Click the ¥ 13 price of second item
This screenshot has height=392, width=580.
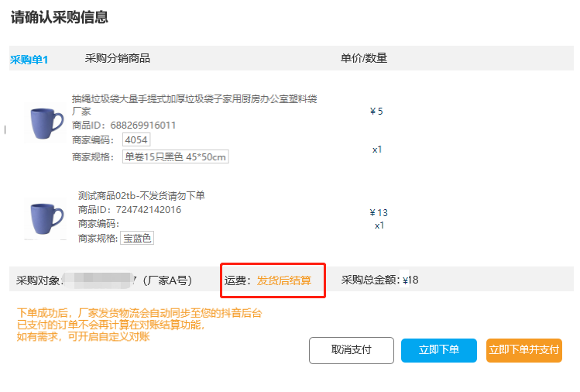point(379,212)
